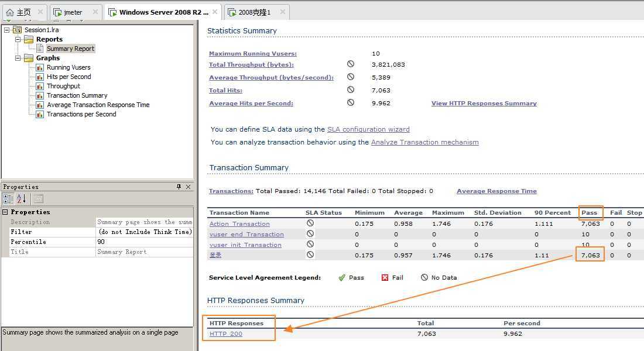Click SLA status icon for Action_Transaction
Viewport: 644px width, 351px height.
click(310, 223)
